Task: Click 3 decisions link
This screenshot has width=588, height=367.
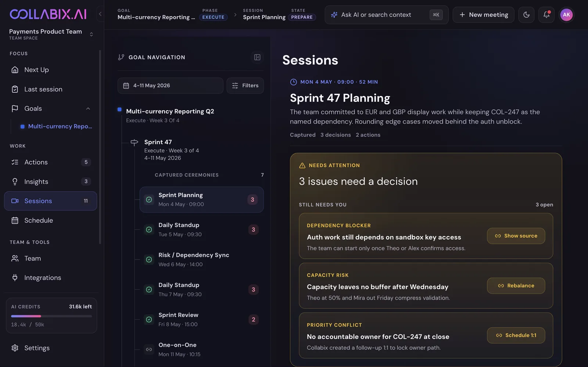Action: click(336, 135)
